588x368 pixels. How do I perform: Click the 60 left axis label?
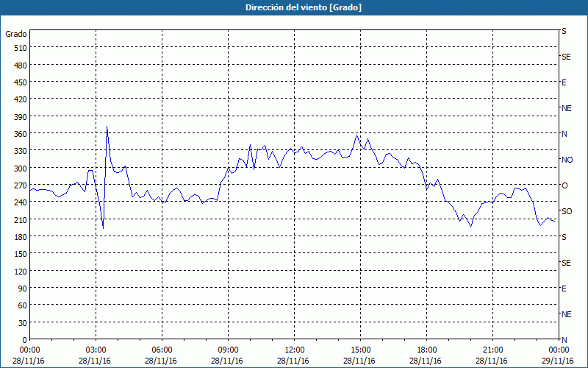pos(23,305)
